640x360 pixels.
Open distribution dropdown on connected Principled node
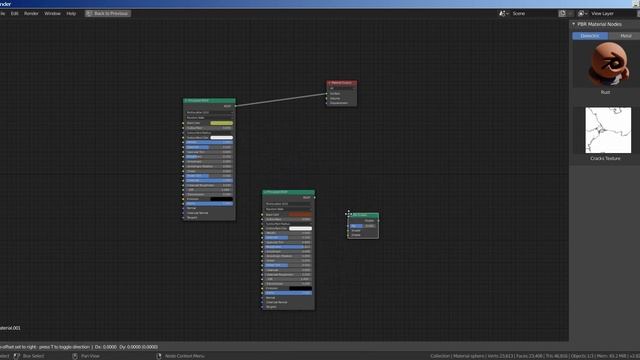click(x=209, y=112)
